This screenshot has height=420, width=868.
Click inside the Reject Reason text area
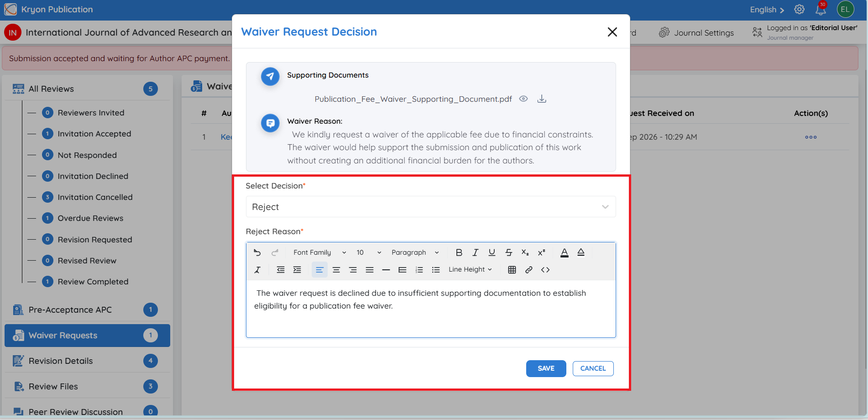431,309
